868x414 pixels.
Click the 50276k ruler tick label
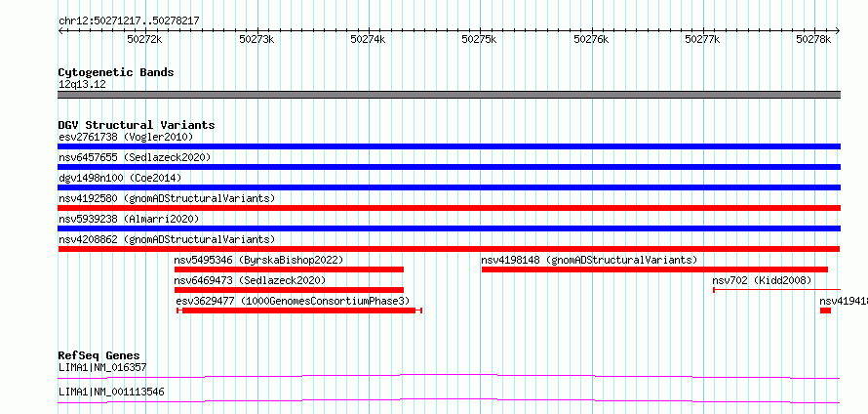(x=591, y=39)
